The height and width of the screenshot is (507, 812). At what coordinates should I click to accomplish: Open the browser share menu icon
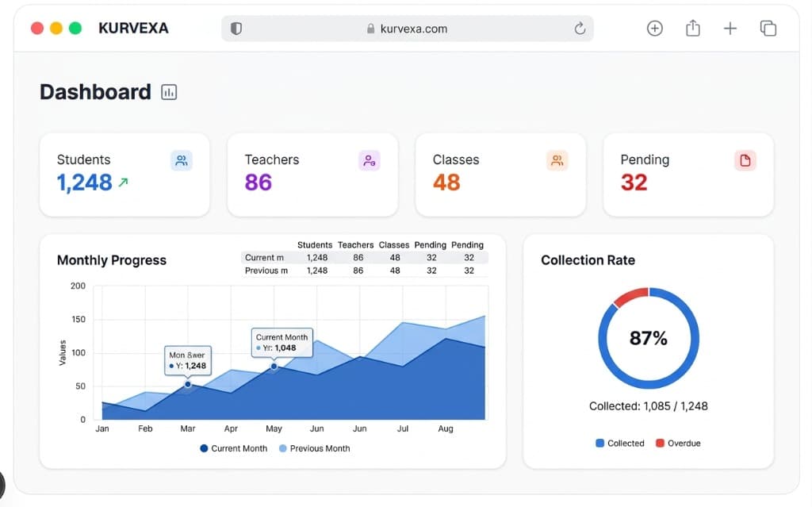coord(693,28)
